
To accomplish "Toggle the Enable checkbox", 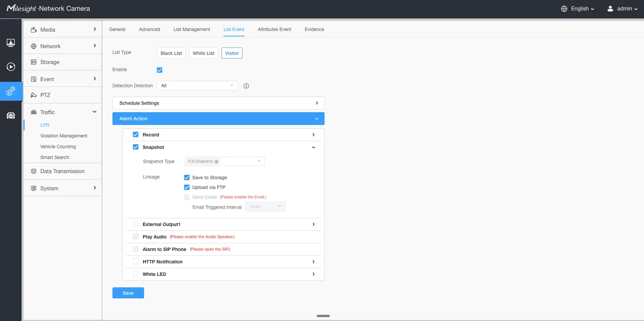I will [x=160, y=70].
